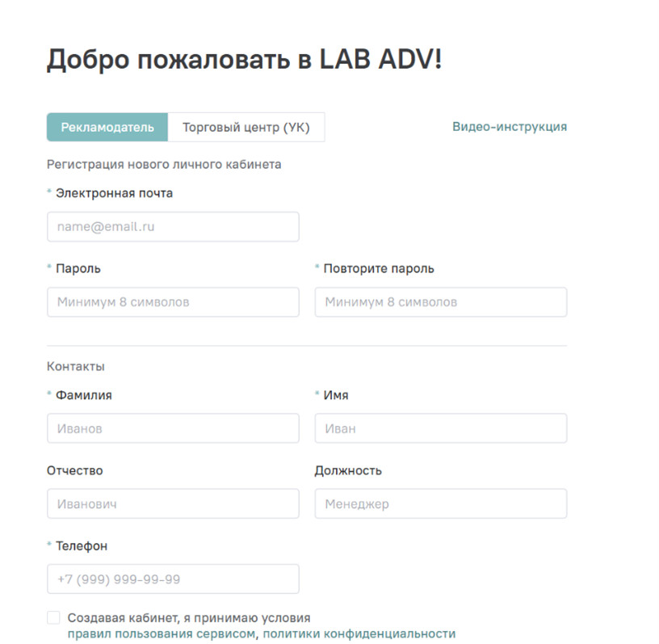This screenshot has width=659, height=644.
Task: Focus the Фамилия field with Иванов placeholder
Action: [173, 428]
